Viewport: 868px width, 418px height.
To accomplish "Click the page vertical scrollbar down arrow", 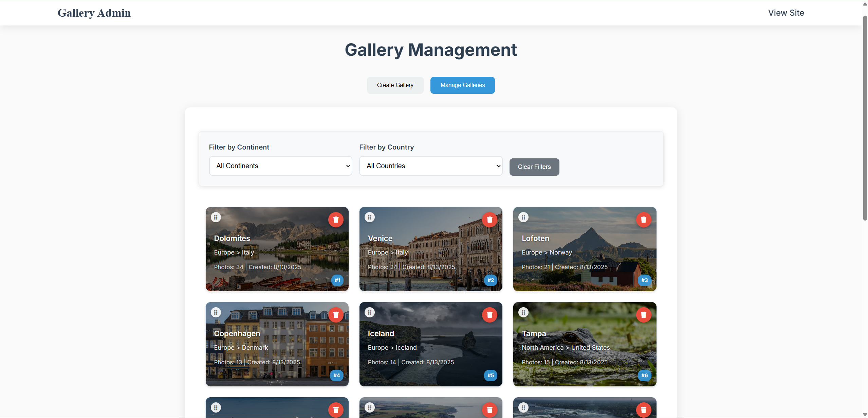I will point(865,415).
